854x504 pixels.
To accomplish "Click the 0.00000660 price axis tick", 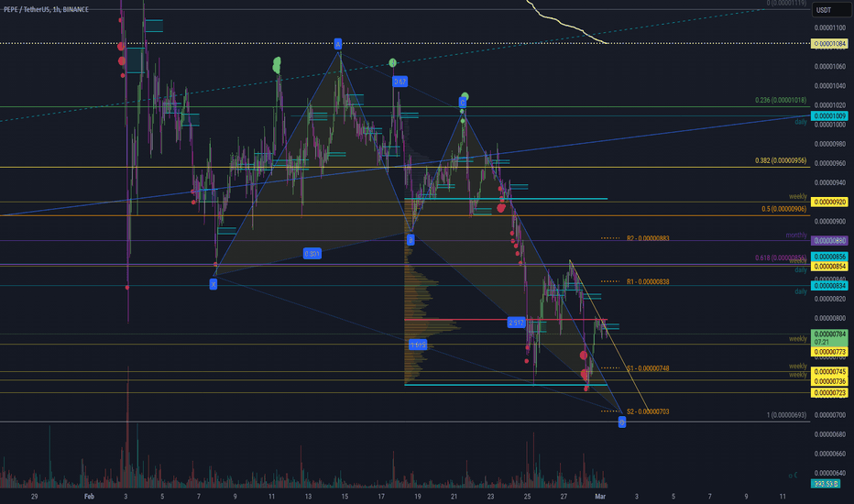I will (830, 454).
